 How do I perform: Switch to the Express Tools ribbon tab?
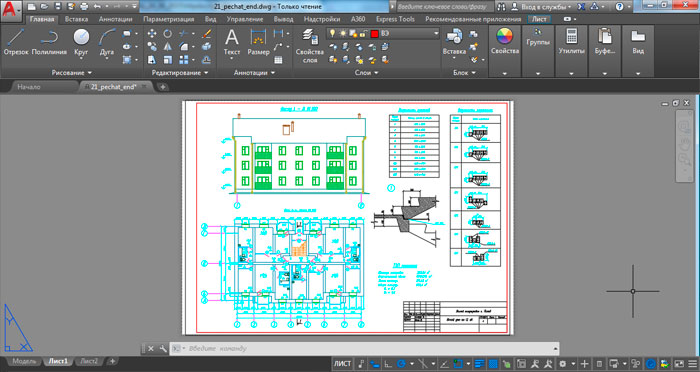point(395,19)
